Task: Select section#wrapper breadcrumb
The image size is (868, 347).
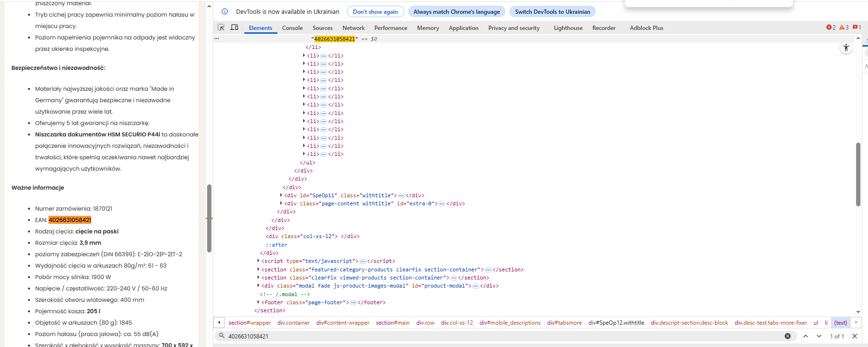Action: (x=249, y=323)
